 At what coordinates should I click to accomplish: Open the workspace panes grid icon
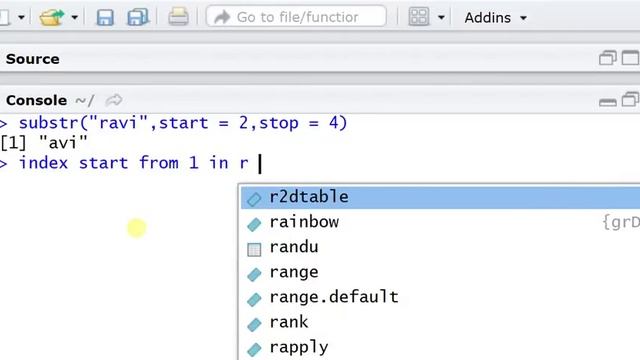[x=419, y=17]
